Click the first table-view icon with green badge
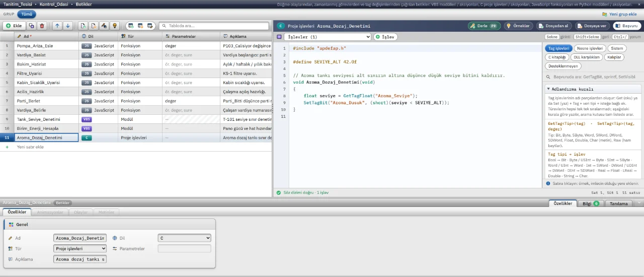The width and height of the screenshot is (644, 277). click(131, 26)
